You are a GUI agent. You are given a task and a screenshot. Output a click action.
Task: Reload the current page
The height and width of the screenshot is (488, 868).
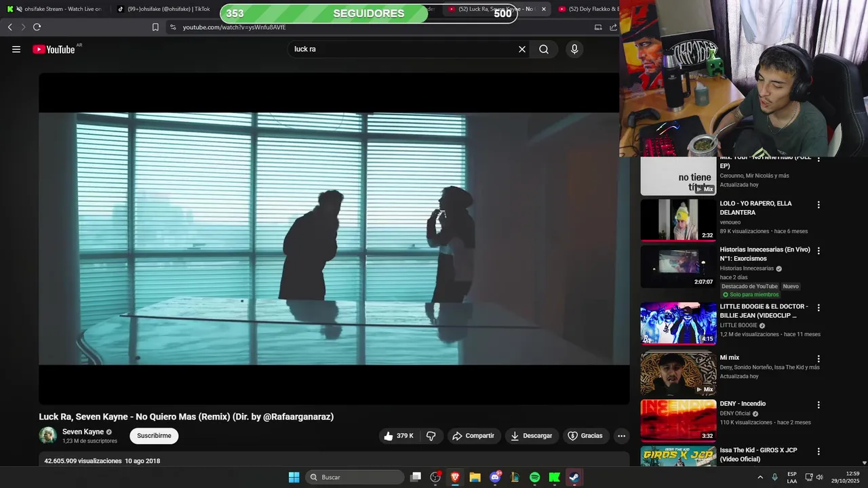37,27
